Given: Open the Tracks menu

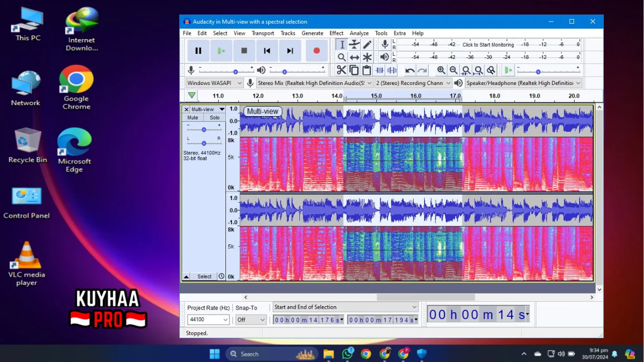Looking at the screenshot, I should [288, 33].
